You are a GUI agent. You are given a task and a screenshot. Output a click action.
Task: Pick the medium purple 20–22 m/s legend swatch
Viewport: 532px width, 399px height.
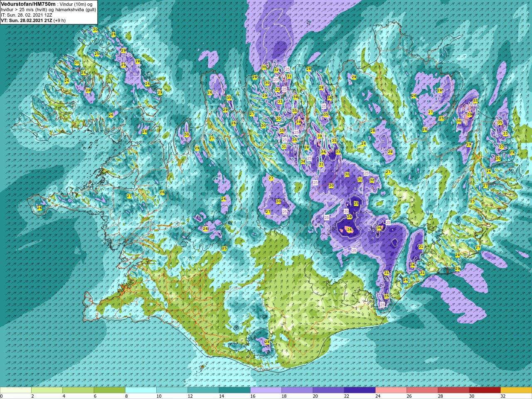tap(328, 390)
